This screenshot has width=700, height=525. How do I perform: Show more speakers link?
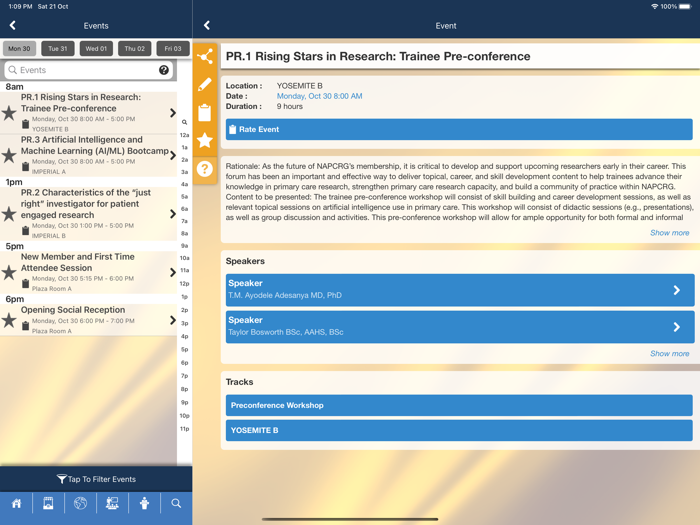click(x=669, y=354)
